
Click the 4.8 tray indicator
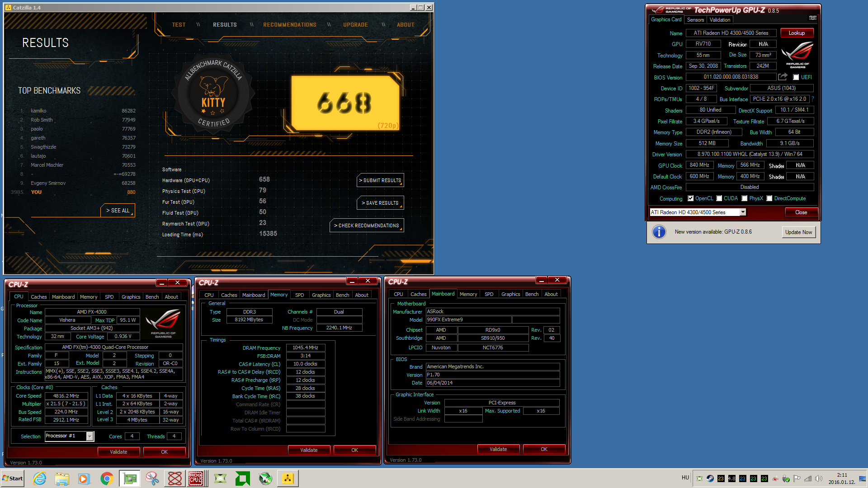[732, 479]
